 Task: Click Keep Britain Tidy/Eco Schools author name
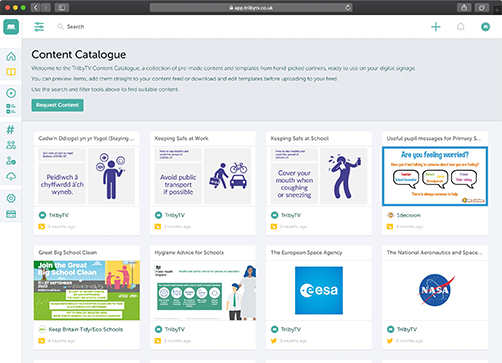click(x=86, y=329)
